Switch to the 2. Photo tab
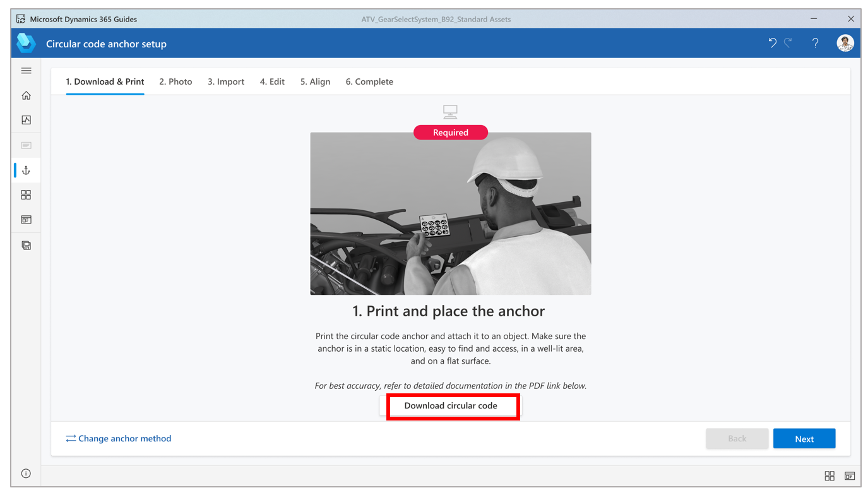The height and width of the screenshot is (495, 868). 175,81
